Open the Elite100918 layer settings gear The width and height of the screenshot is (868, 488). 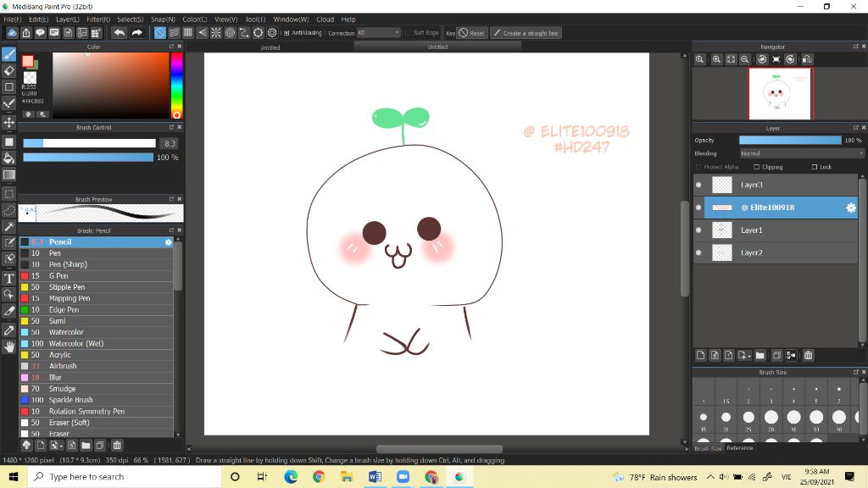[851, 208]
